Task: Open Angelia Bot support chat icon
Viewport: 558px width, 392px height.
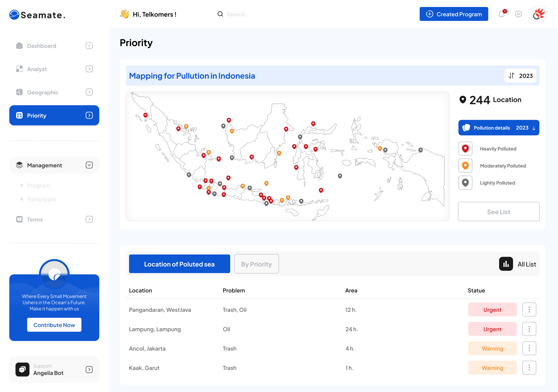Action: 22,369
